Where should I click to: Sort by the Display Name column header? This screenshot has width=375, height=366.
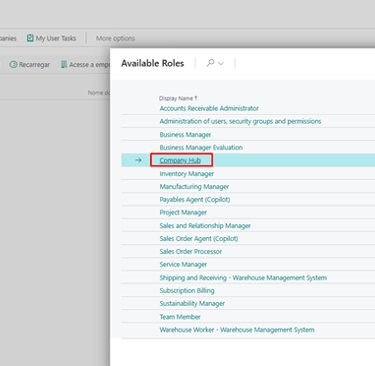(178, 98)
